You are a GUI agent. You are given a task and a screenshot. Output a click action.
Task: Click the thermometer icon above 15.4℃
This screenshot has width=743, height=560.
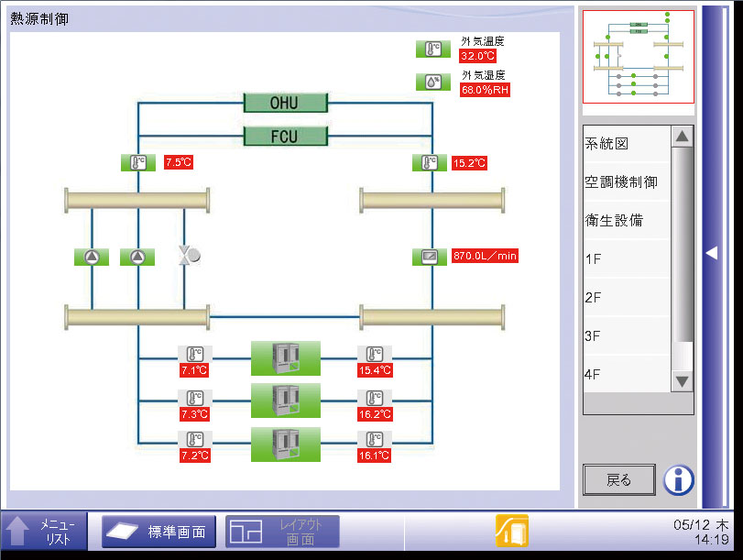(x=375, y=354)
